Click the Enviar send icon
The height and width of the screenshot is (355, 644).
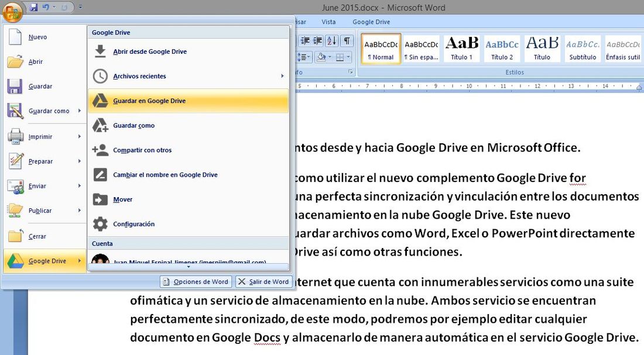pos(15,187)
